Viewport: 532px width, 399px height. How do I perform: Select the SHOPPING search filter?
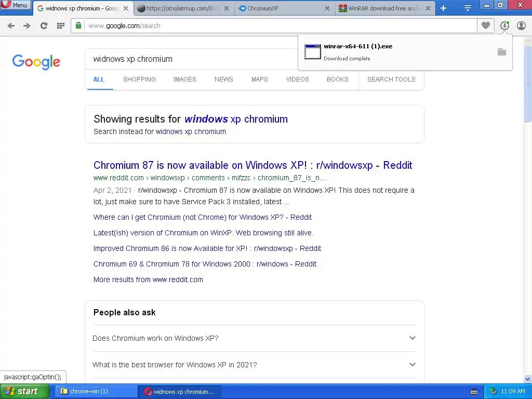[139, 79]
